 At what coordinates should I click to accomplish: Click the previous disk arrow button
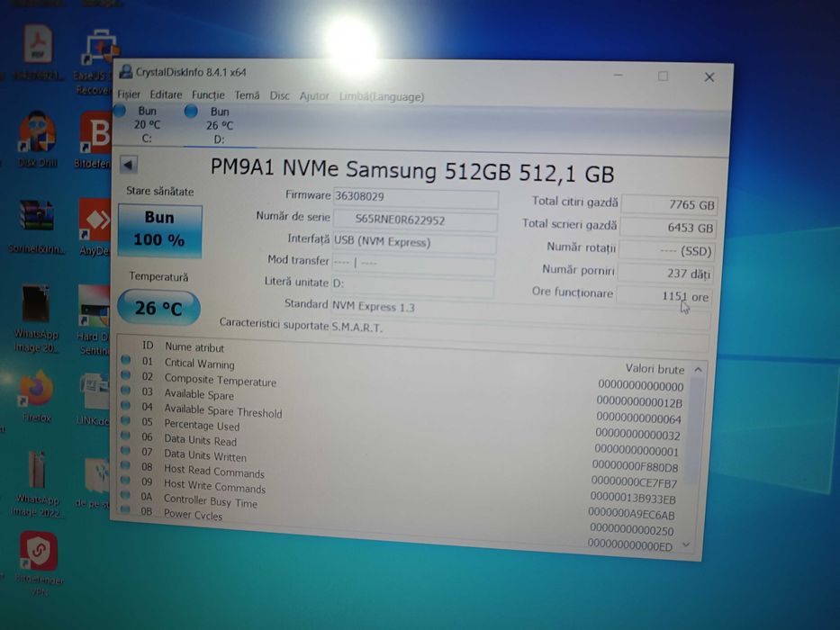[x=128, y=165]
